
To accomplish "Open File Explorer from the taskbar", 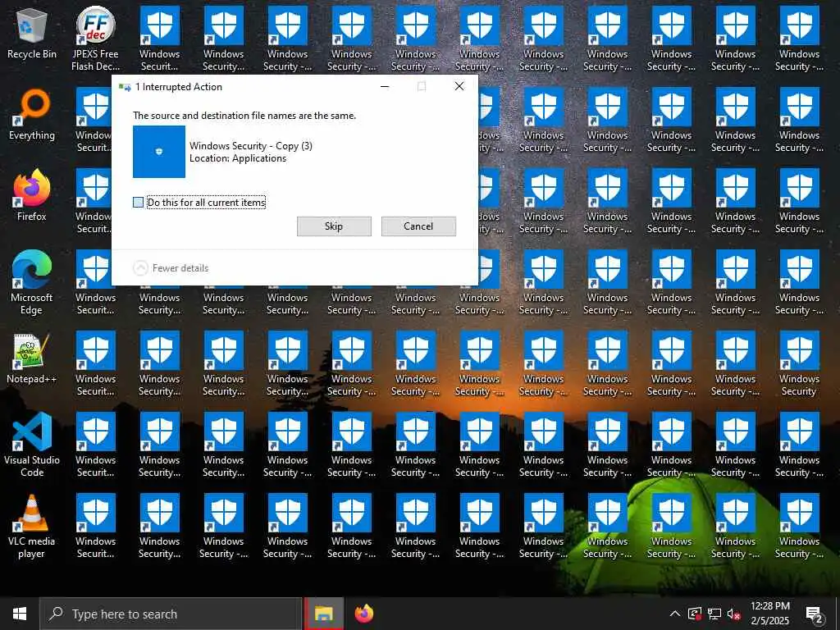I will 323,614.
